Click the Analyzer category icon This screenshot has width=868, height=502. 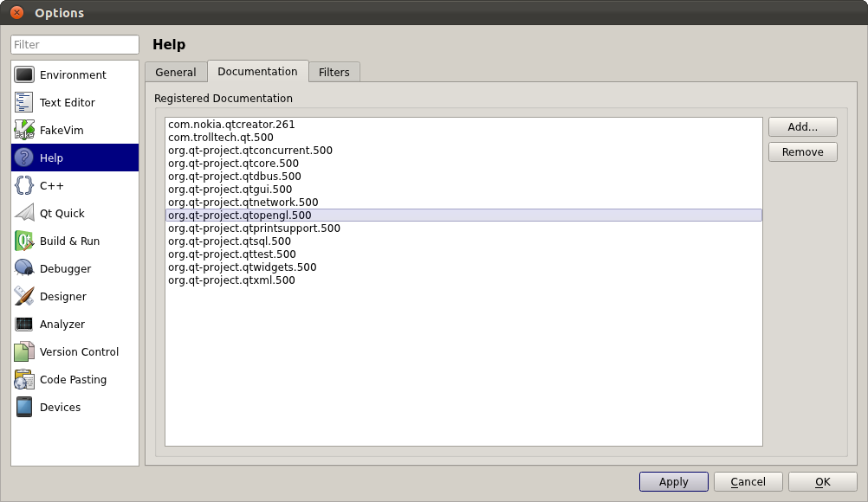click(24, 325)
